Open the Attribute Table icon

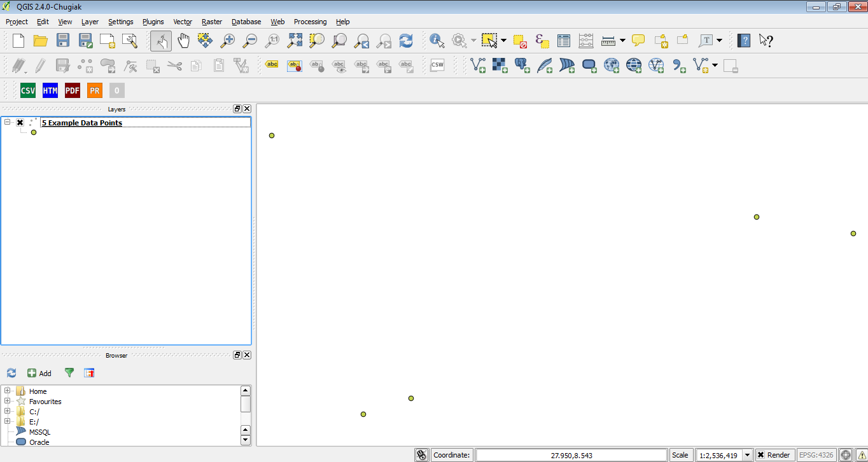pyautogui.click(x=564, y=41)
